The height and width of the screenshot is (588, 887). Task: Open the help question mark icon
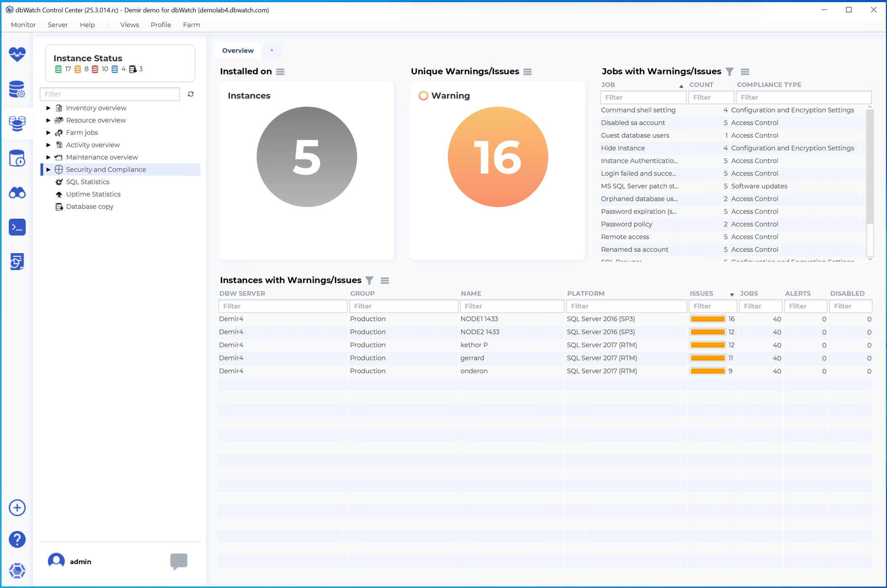click(17, 539)
